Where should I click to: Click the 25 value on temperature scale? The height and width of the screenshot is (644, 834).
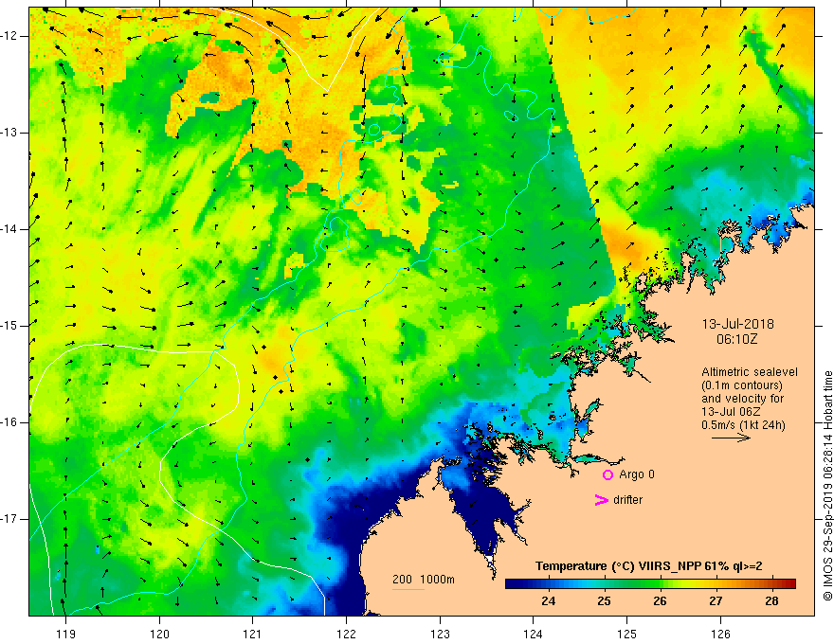pos(604,601)
